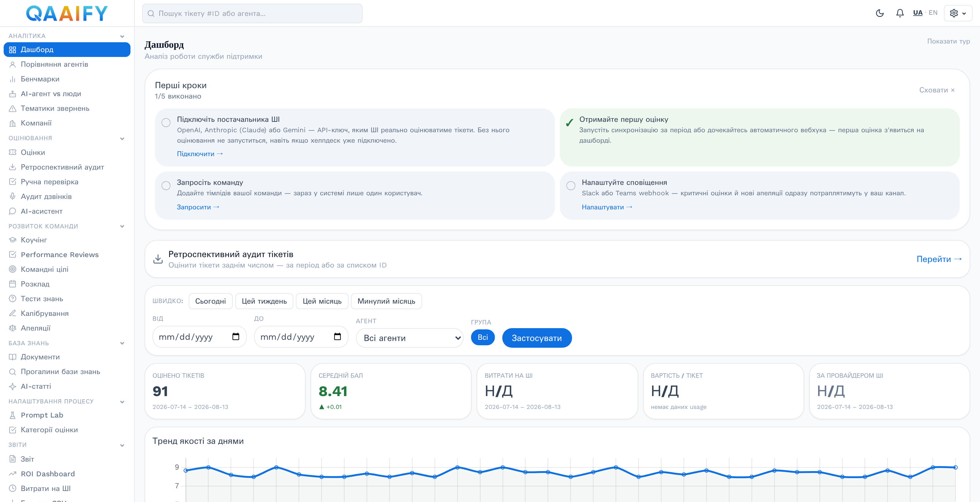
Task: Click the last data point on quality trend chart
Action: tap(955, 467)
